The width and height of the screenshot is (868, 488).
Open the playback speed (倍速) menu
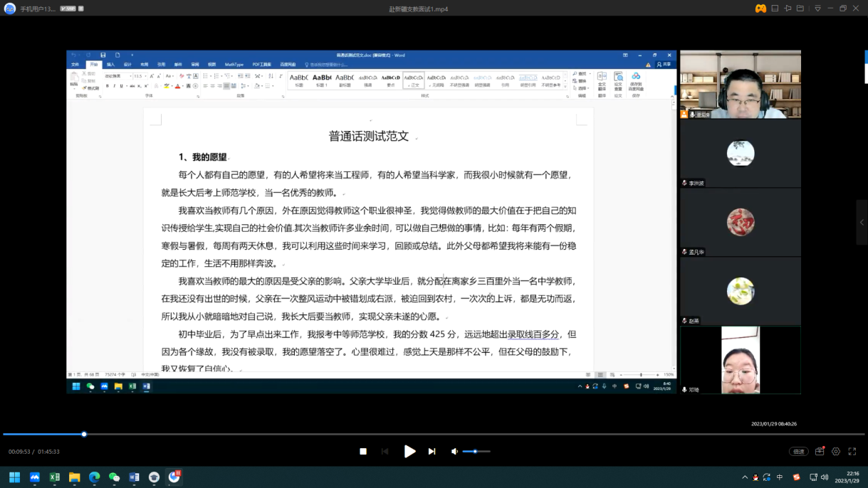click(x=799, y=452)
